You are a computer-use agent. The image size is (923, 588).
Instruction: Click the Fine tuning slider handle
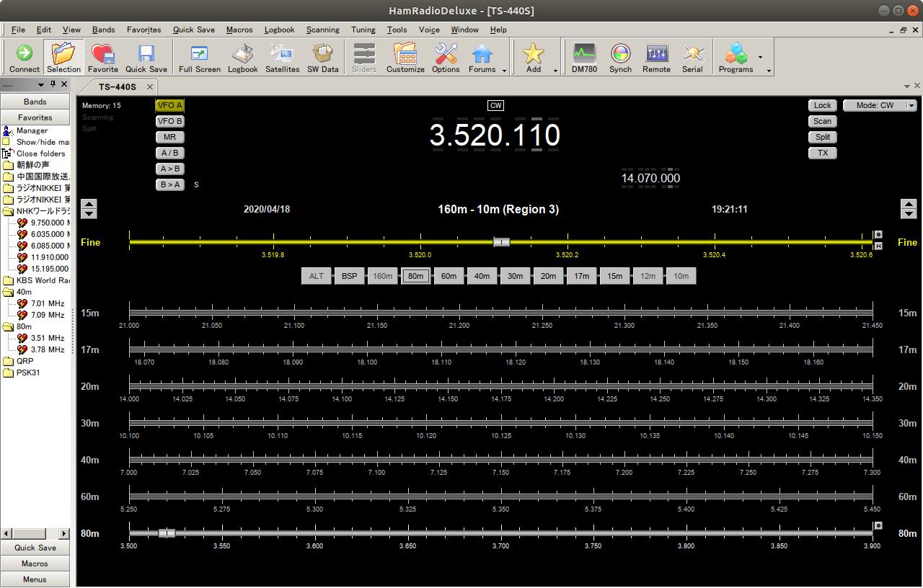coord(501,242)
